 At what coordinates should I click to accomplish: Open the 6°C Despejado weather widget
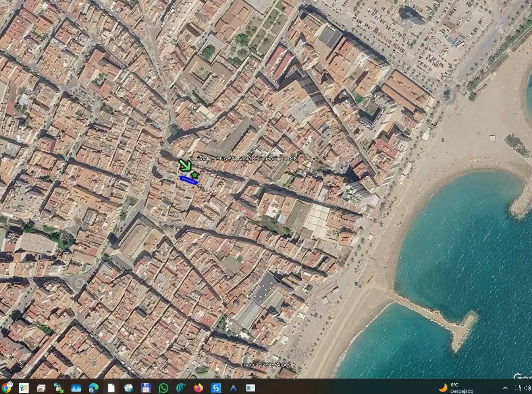(456, 388)
